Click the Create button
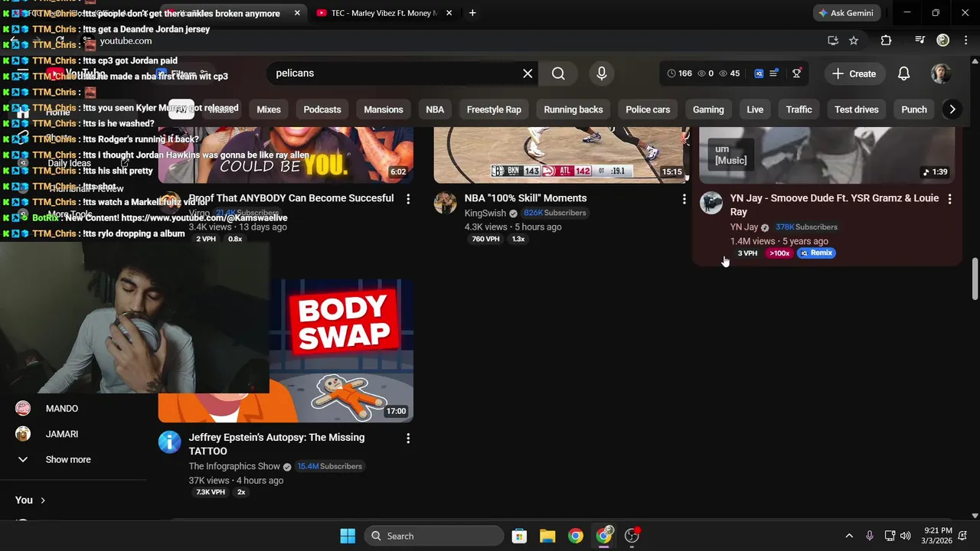 854,73
